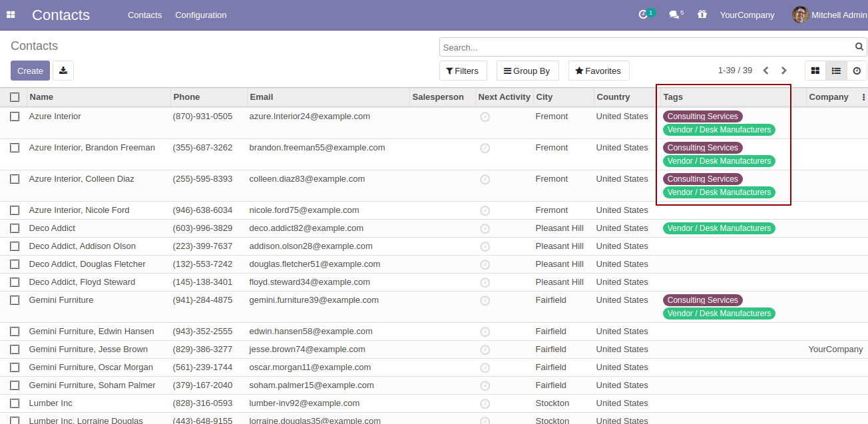Check the Nicole Ford row checkbox
Viewport: 868px width, 424px height.
15,210
